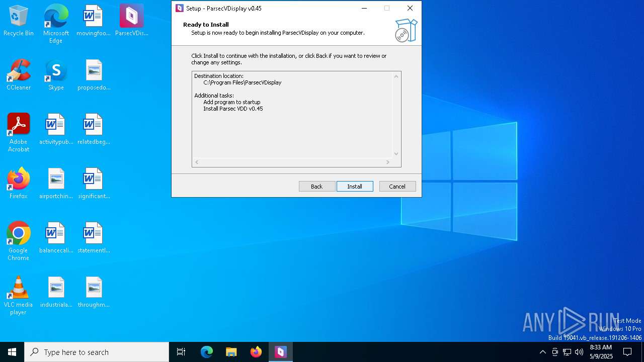Click the Install button

point(355,186)
